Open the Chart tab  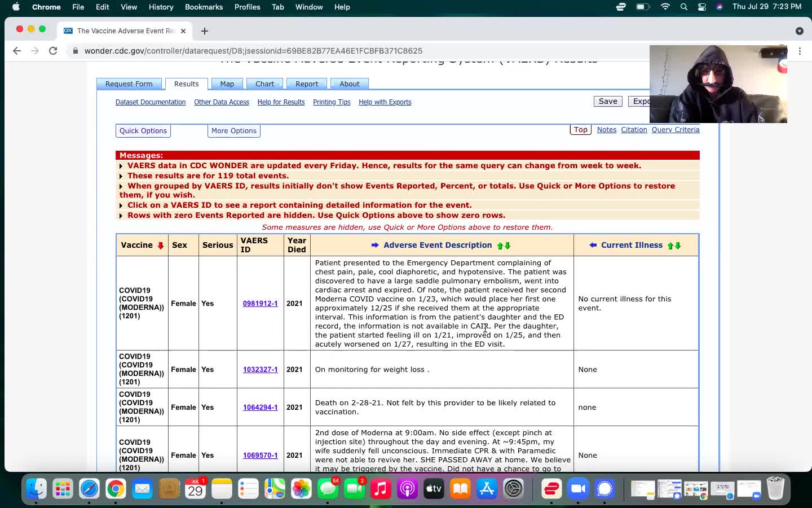pyautogui.click(x=264, y=84)
